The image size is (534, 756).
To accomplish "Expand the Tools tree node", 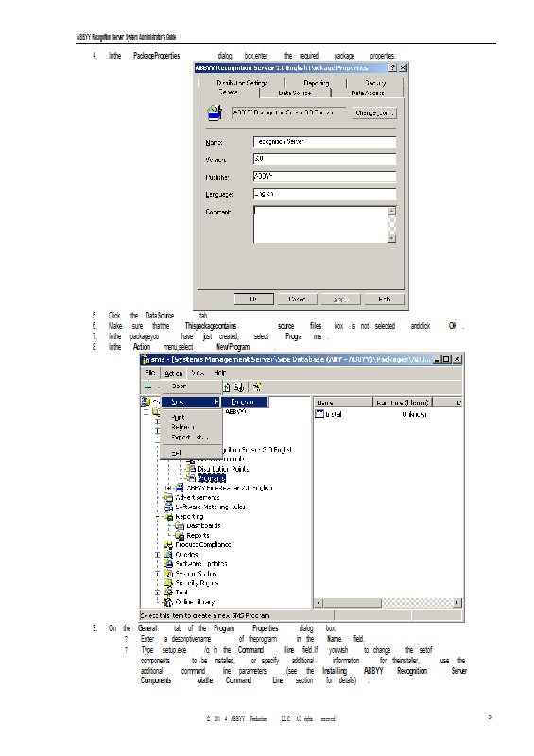I will (157, 593).
